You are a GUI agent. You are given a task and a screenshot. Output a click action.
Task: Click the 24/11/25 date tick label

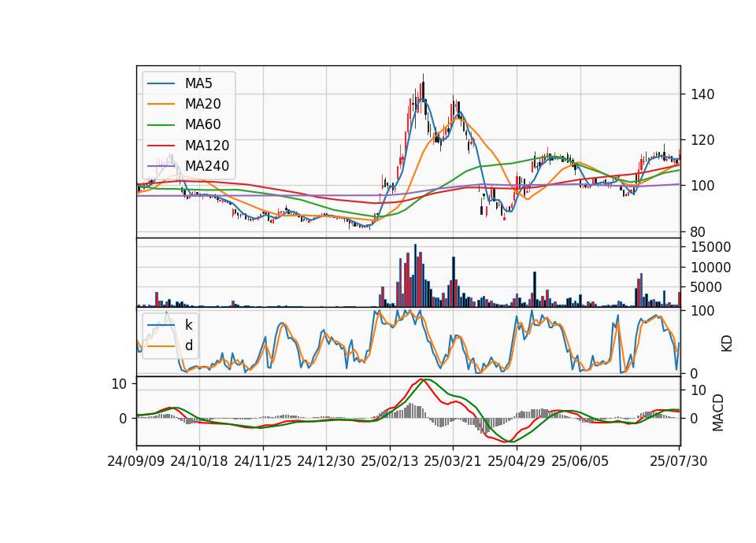tap(263, 461)
